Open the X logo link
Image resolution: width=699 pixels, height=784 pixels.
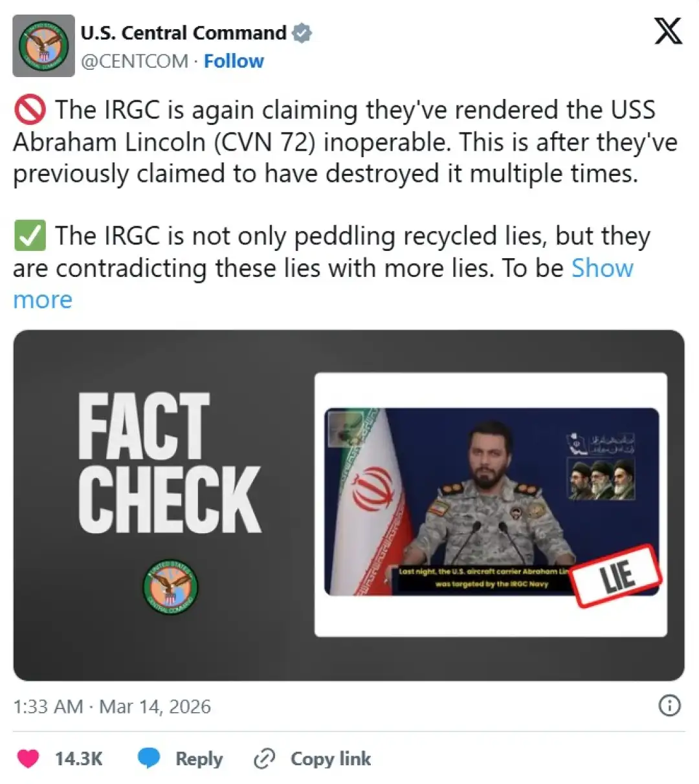pyautogui.click(x=668, y=30)
